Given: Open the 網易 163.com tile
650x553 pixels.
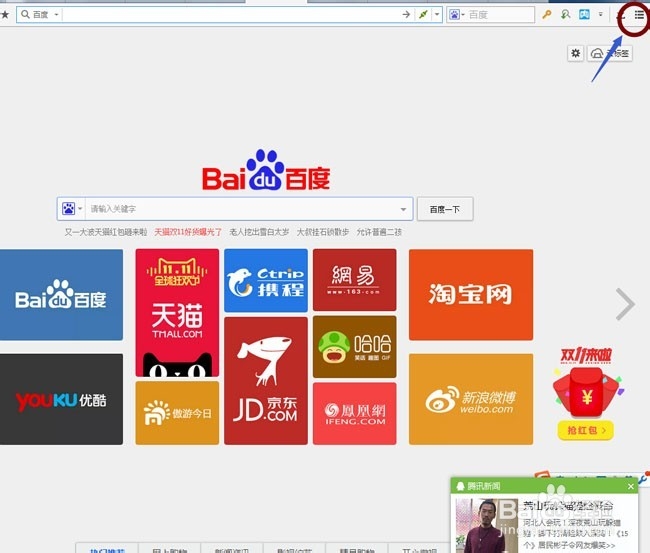Looking at the screenshot, I should 355,280.
